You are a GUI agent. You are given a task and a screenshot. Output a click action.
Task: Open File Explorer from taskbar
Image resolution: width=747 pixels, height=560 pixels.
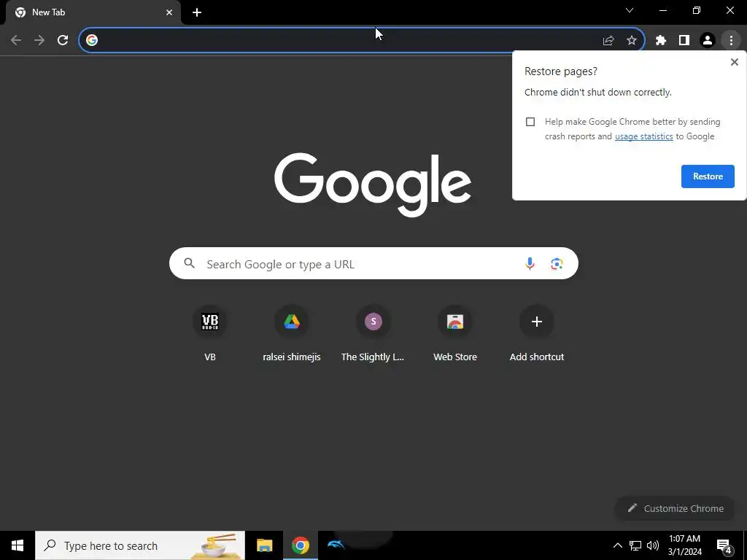pos(264,545)
